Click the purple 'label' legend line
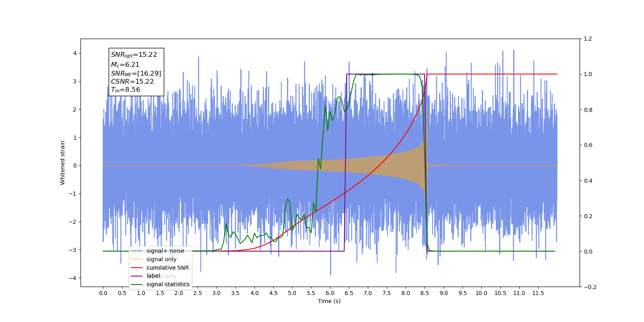This screenshot has width=644, height=322. click(x=137, y=276)
